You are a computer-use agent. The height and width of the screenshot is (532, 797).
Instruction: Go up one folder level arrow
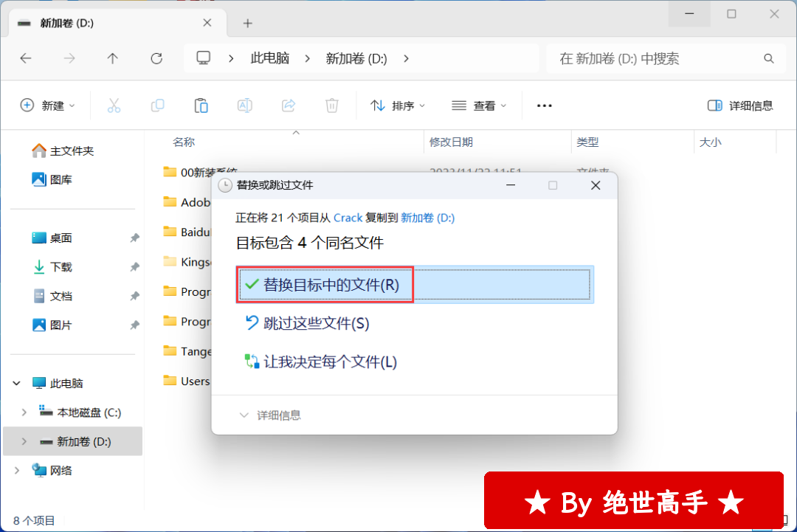[x=112, y=58]
